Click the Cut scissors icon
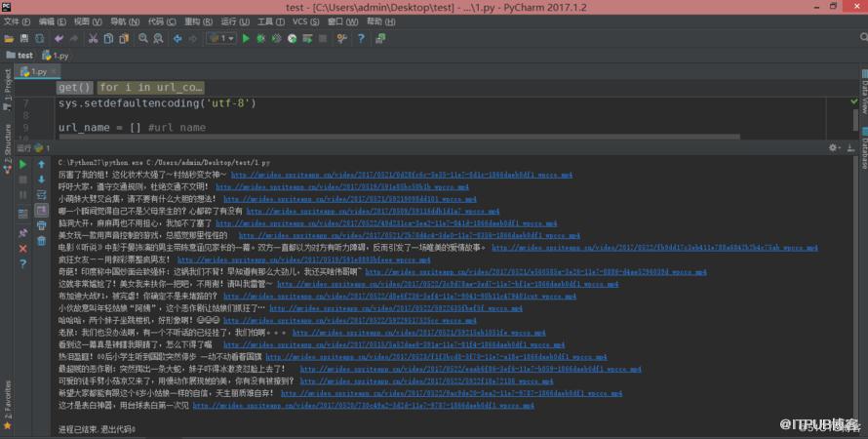The image size is (868, 439). (93, 38)
